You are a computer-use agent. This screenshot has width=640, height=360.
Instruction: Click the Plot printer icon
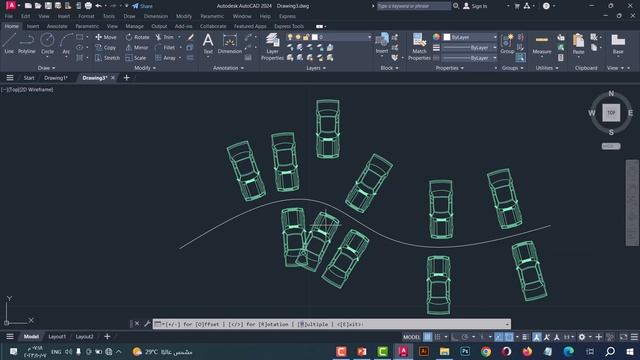[x=88, y=6]
